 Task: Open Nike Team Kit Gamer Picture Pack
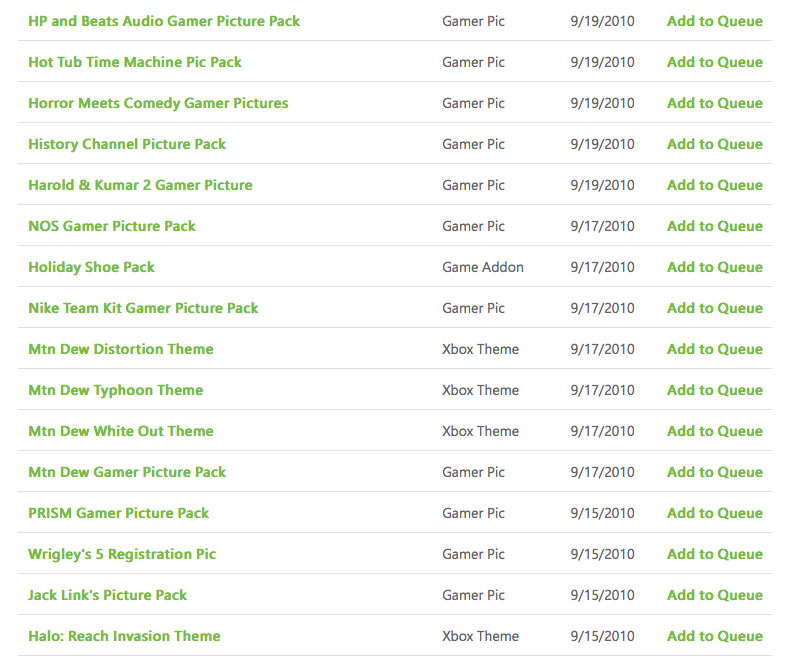[x=143, y=308]
